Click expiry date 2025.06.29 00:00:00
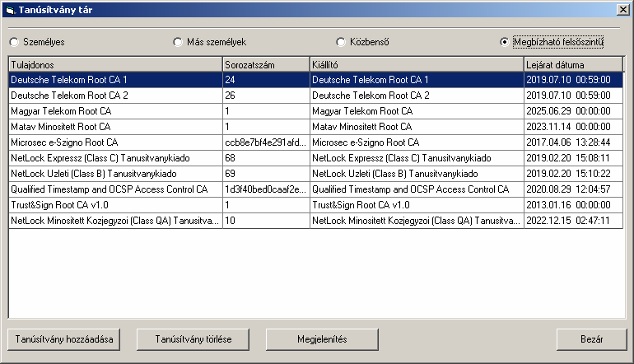 (x=573, y=111)
